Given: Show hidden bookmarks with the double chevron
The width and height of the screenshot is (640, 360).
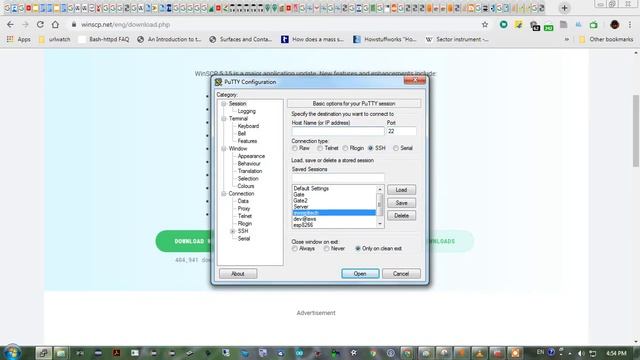Looking at the screenshot, I should (567, 39).
